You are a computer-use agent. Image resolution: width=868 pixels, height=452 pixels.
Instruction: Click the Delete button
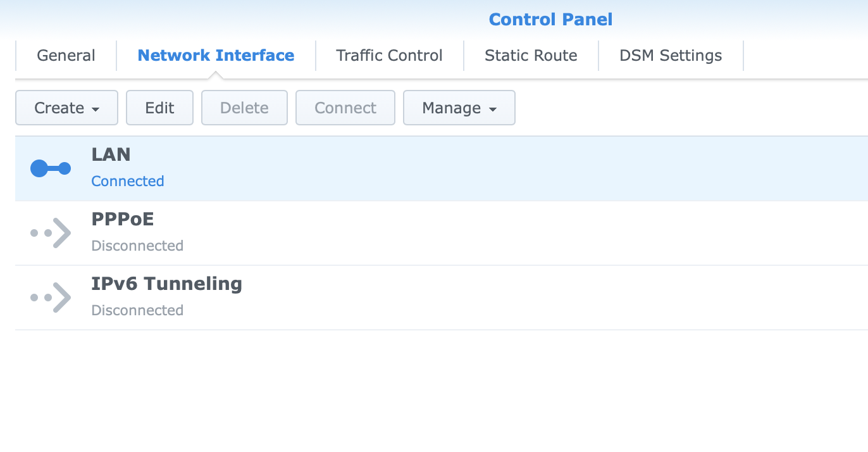pyautogui.click(x=244, y=108)
